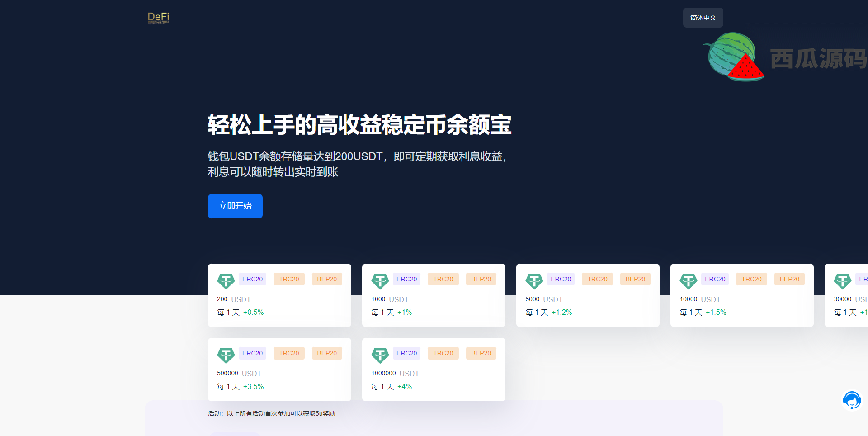Click the Tether icon on the 5000 USDT card
The image size is (868, 436).
pyautogui.click(x=534, y=281)
